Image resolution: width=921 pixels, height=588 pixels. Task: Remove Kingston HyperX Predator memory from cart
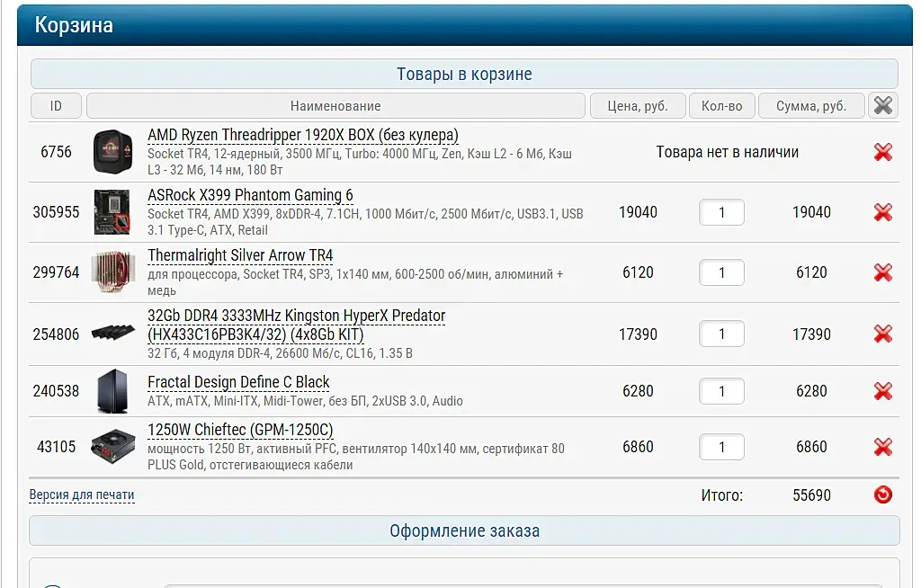(x=883, y=334)
